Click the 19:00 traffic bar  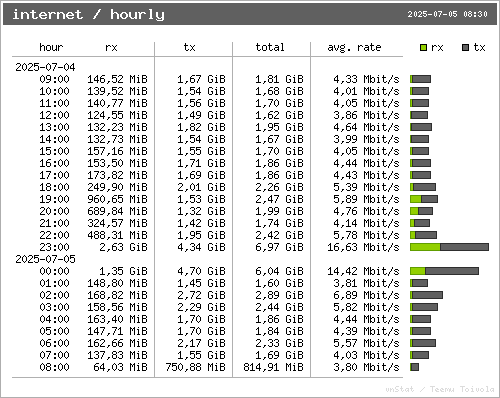[x=424, y=199]
